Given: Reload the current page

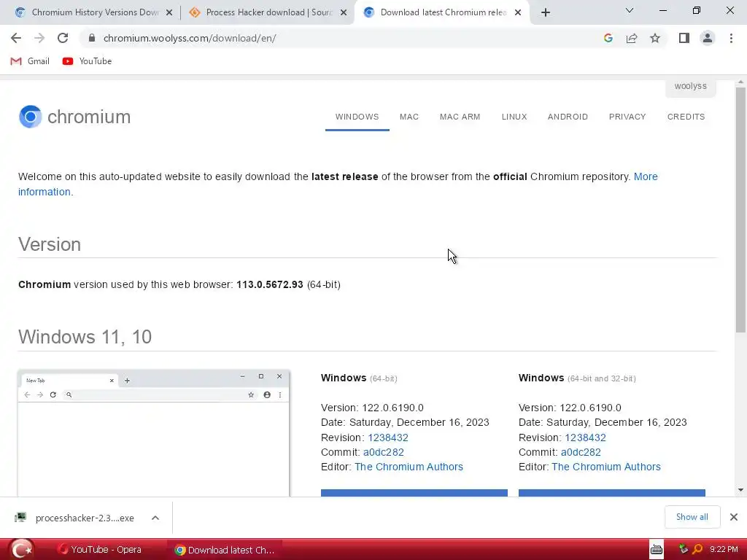Looking at the screenshot, I should (x=63, y=38).
